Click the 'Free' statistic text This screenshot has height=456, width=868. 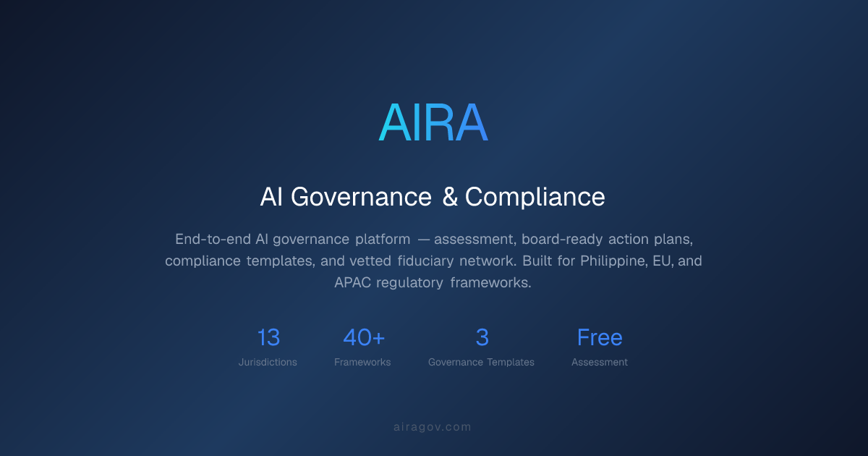pos(600,337)
